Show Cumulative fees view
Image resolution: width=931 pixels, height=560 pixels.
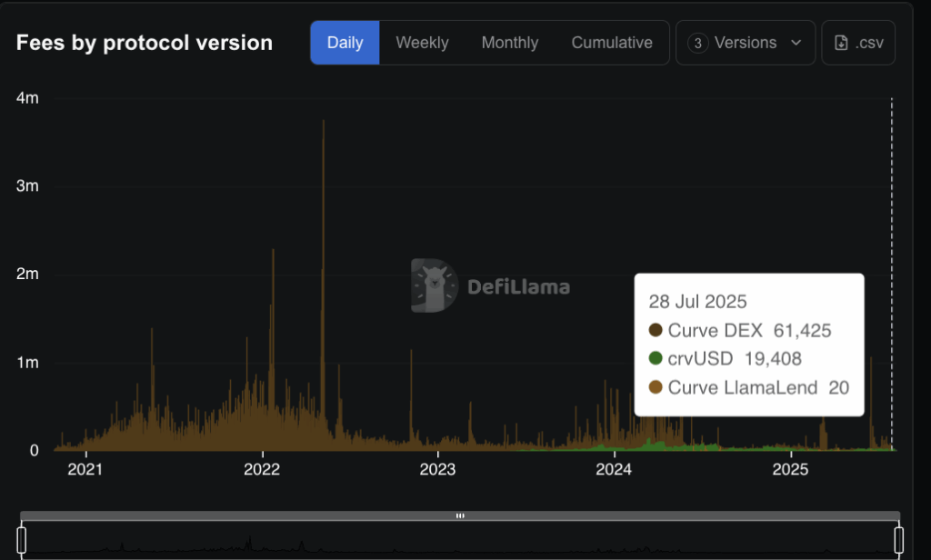coord(612,43)
